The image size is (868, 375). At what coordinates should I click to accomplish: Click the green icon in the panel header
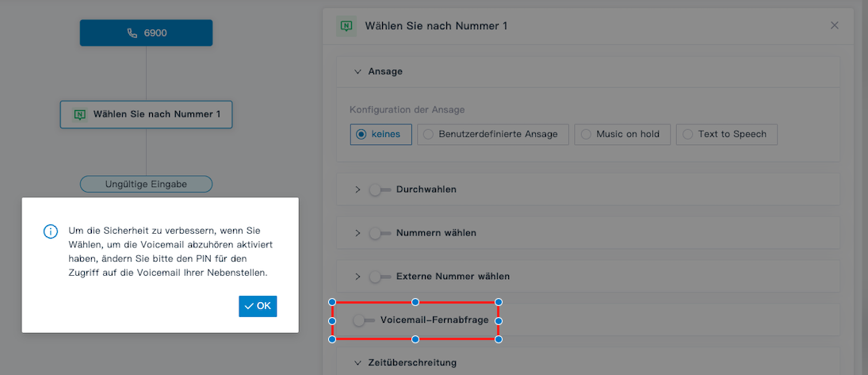(346, 26)
